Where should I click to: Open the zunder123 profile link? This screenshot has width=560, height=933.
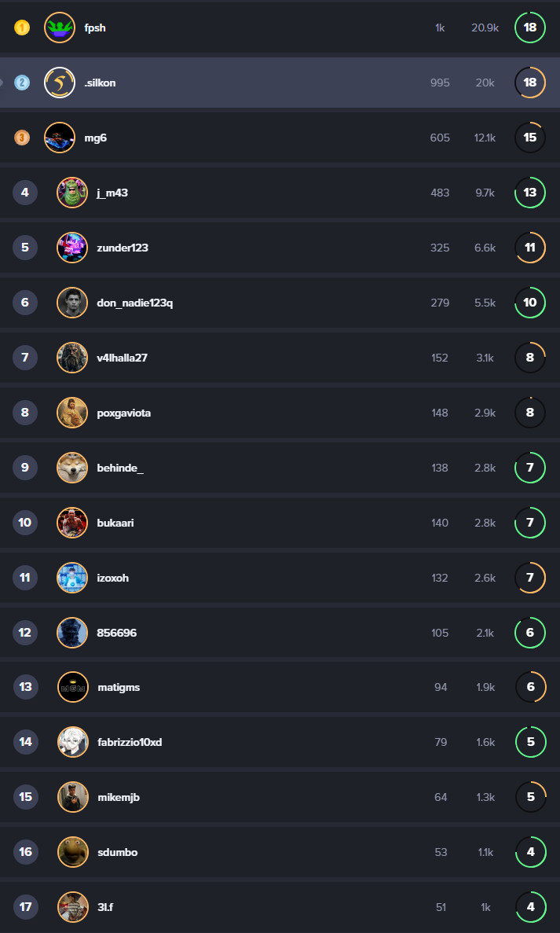(x=123, y=248)
